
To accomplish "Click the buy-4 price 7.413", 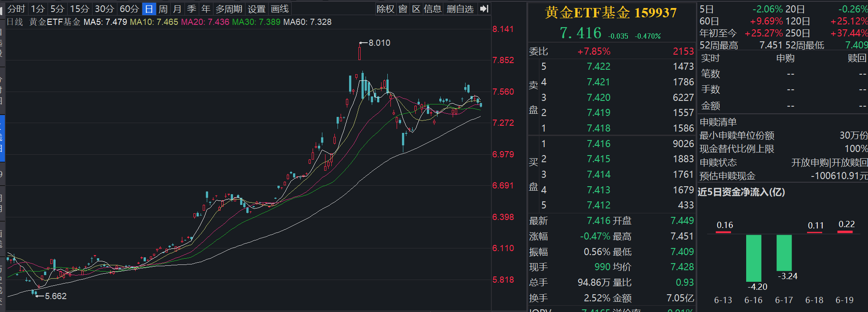I will pyautogui.click(x=599, y=190).
